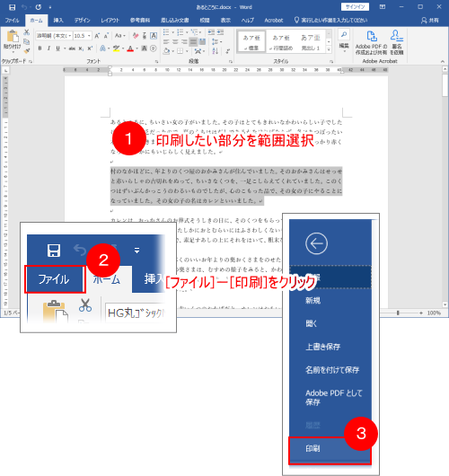Click the Save icon in title bar
This screenshot has height=476, width=449.
pos(12,7)
